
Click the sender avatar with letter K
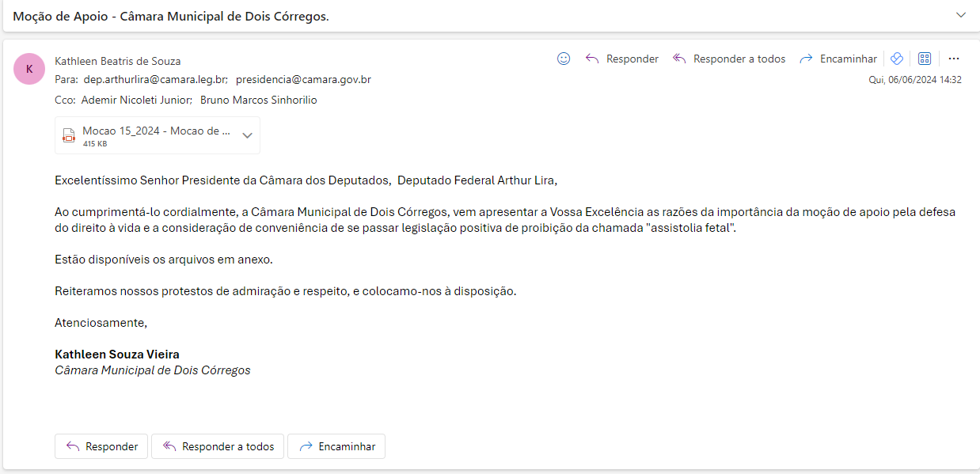tap(29, 69)
